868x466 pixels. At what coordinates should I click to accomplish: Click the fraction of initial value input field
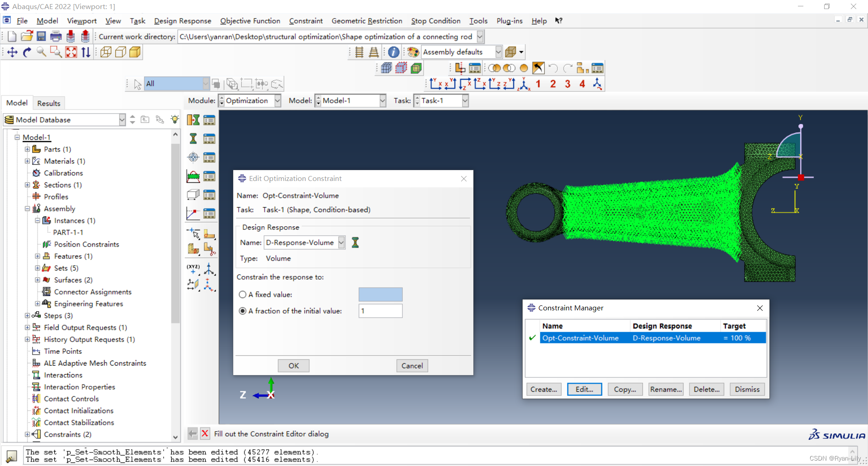(x=380, y=311)
